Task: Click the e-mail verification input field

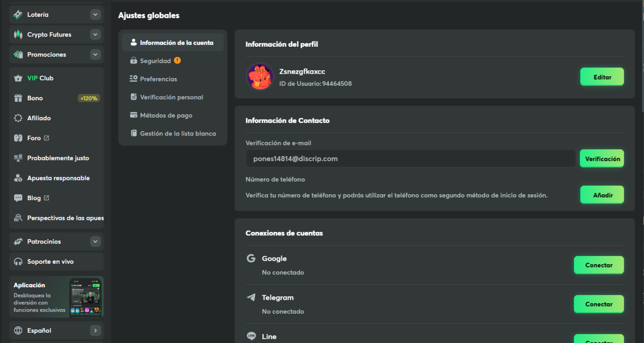Action: [x=410, y=159]
